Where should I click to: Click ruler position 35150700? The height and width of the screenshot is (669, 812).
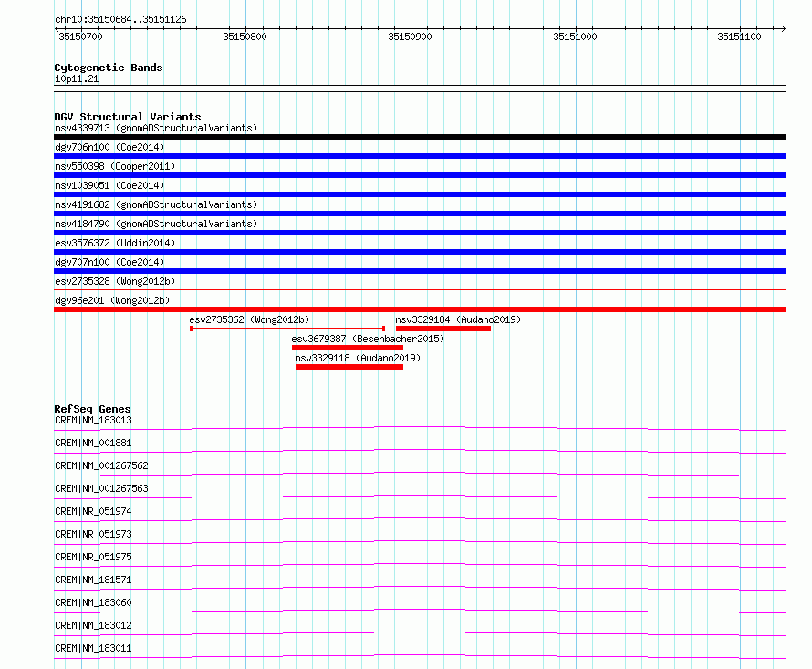click(x=81, y=37)
